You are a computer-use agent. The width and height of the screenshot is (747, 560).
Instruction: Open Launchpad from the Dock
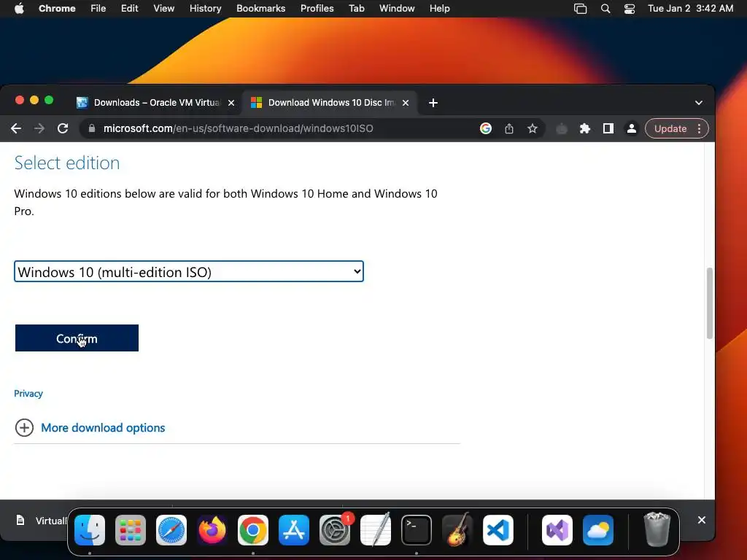click(x=131, y=530)
